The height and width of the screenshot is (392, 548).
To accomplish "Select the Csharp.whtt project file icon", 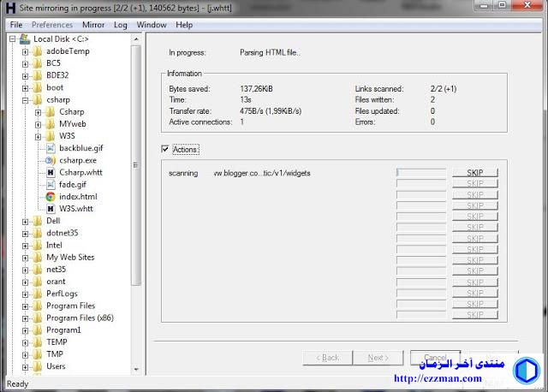I will click(x=51, y=172).
